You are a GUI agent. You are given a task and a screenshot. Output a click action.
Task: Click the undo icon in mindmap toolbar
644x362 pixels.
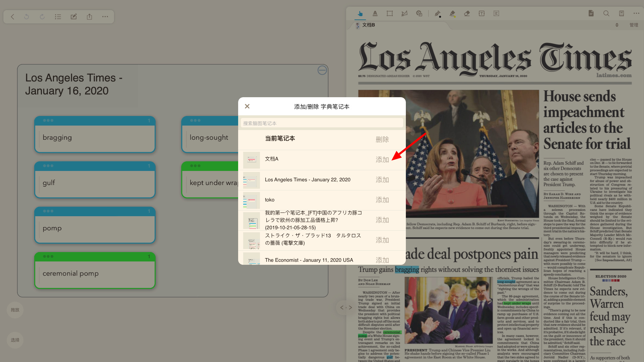click(x=26, y=17)
